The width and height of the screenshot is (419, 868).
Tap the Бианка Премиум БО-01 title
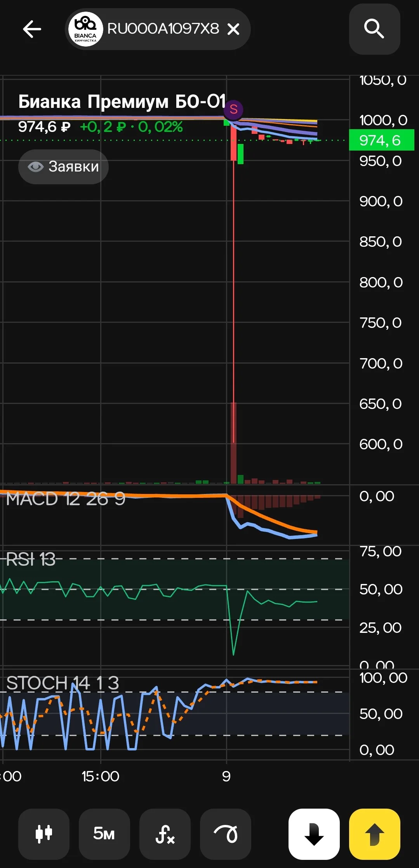[x=122, y=102]
